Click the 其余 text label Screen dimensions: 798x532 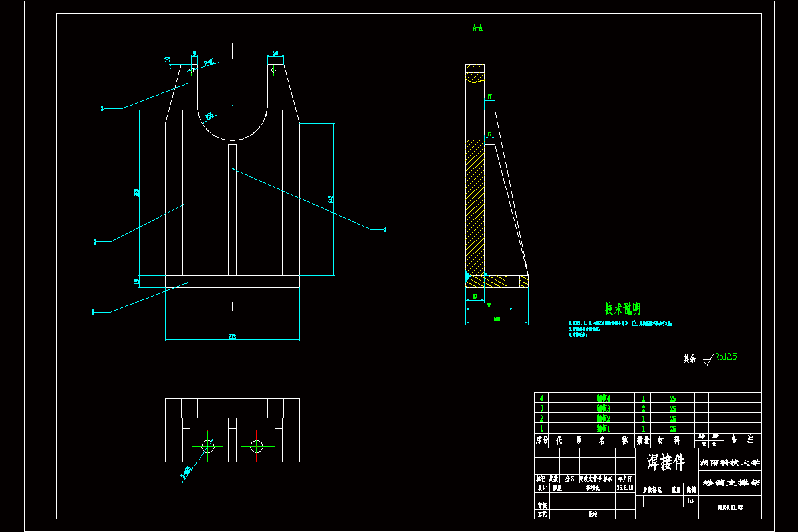(x=689, y=359)
